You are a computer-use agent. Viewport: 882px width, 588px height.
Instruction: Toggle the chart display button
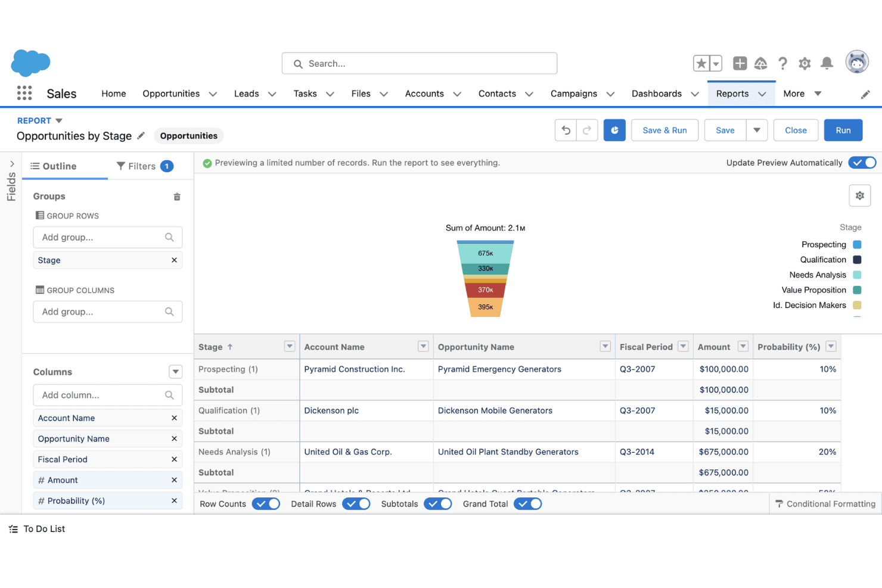614,130
